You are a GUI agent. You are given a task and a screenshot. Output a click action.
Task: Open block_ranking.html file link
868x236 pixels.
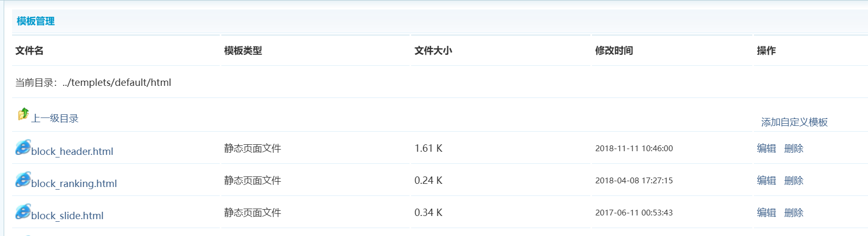pos(74,183)
